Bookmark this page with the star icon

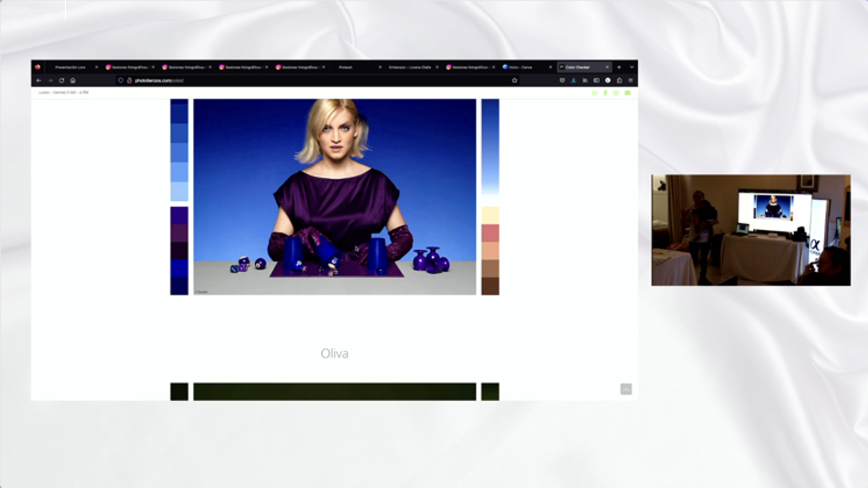coord(515,81)
